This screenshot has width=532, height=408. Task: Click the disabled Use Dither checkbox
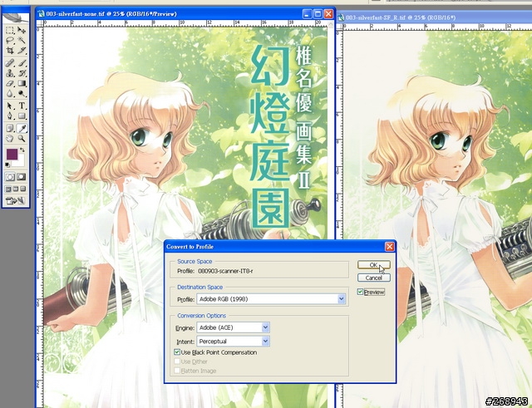pos(177,361)
